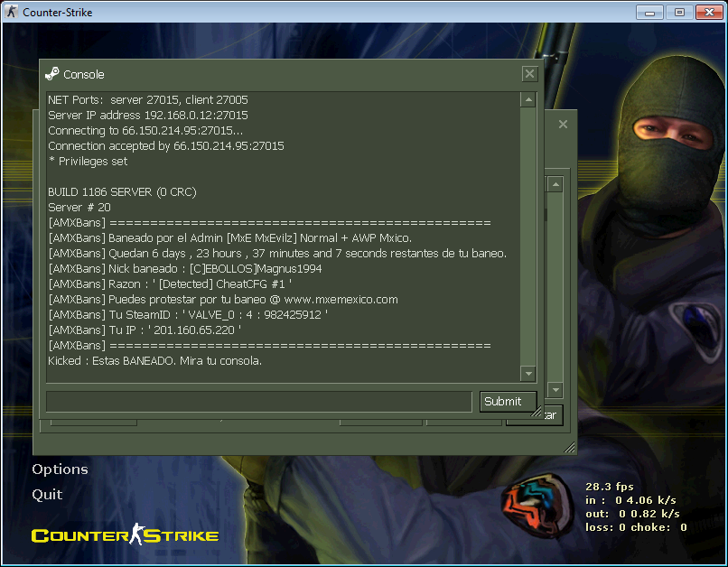Click the "Console" title text

[84, 75]
